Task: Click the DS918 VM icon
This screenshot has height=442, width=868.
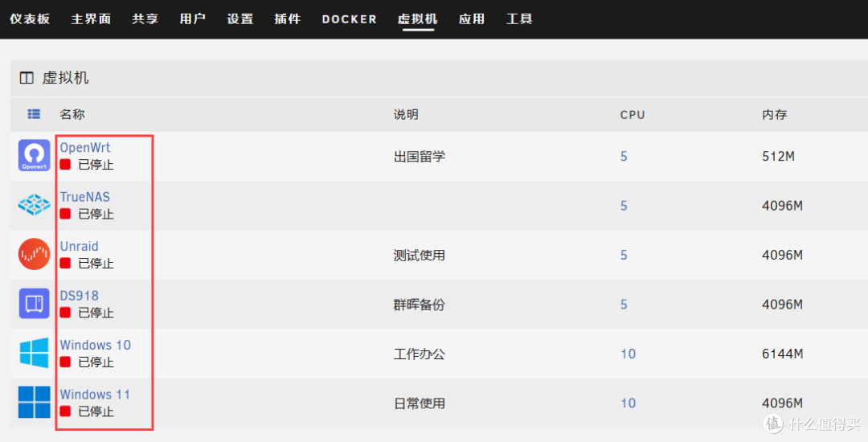Action: (x=35, y=303)
